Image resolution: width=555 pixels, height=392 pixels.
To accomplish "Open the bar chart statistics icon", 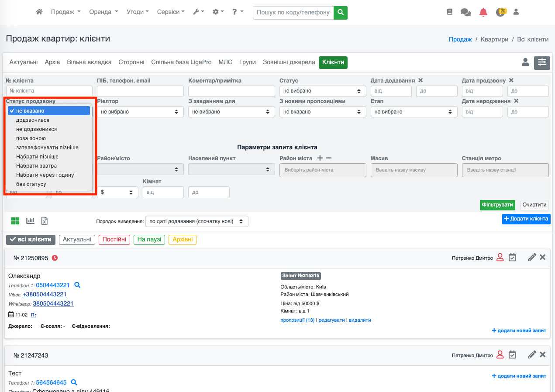I will 30,221.
